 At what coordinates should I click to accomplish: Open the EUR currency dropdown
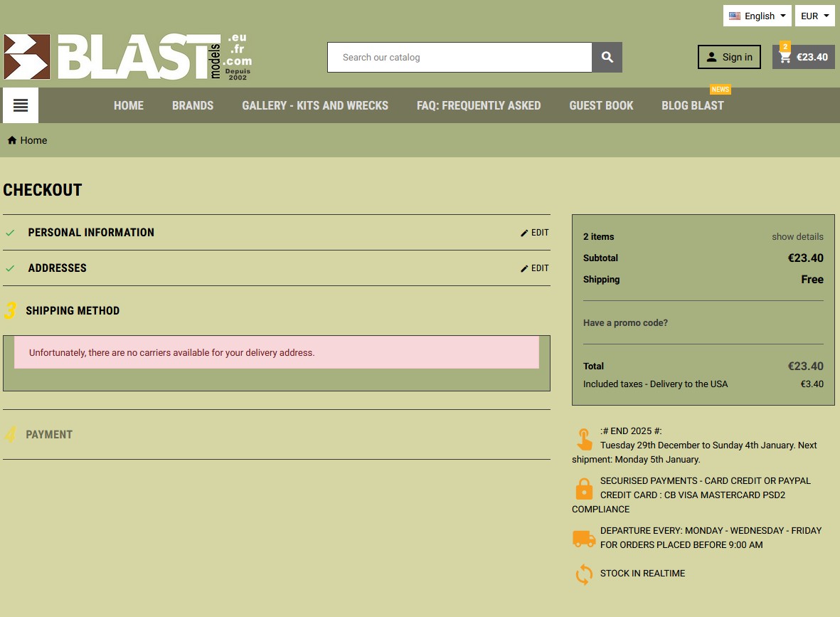pyautogui.click(x=814, y=16)
